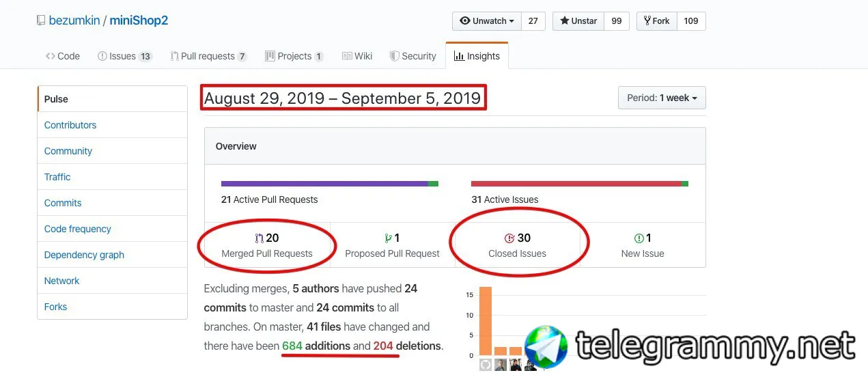Click the Unstar button
Image resolution: width=868 pixels, height=388 pixels.
(578, 21)
